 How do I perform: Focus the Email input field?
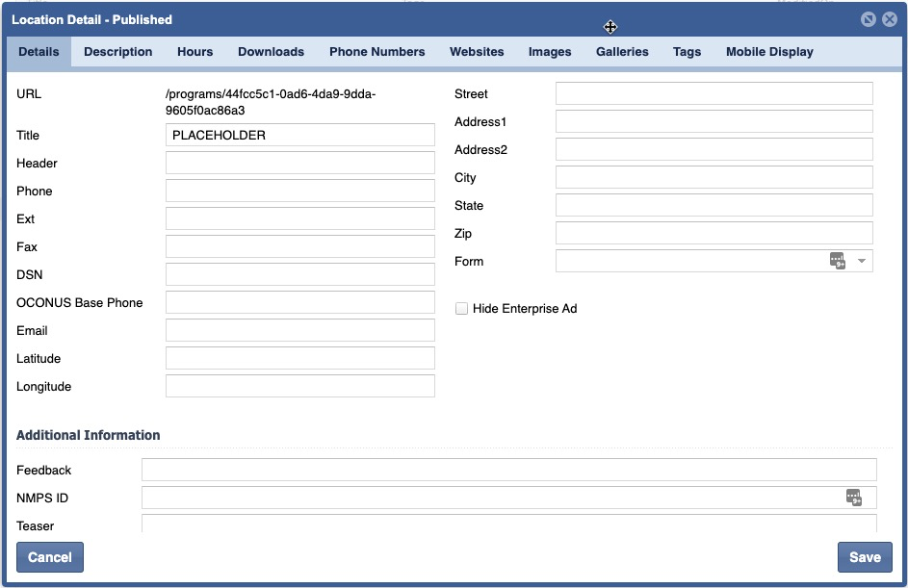[x=299, y=331]
